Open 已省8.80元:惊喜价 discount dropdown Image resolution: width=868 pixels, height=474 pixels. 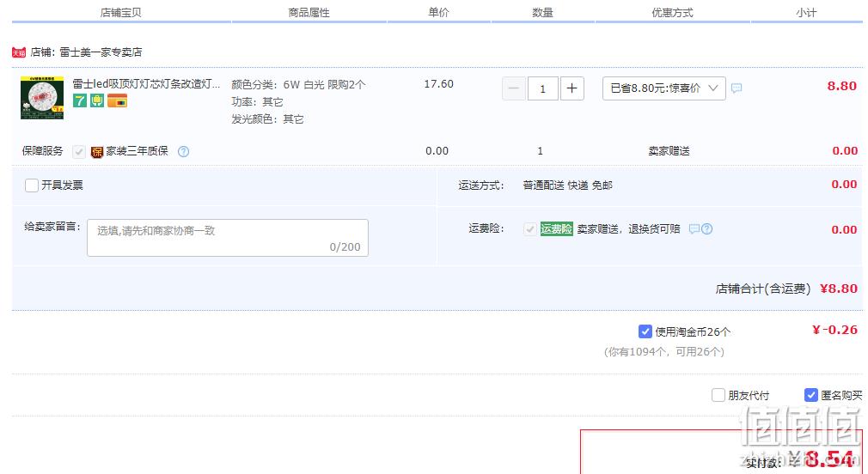(x=663, y=88)
